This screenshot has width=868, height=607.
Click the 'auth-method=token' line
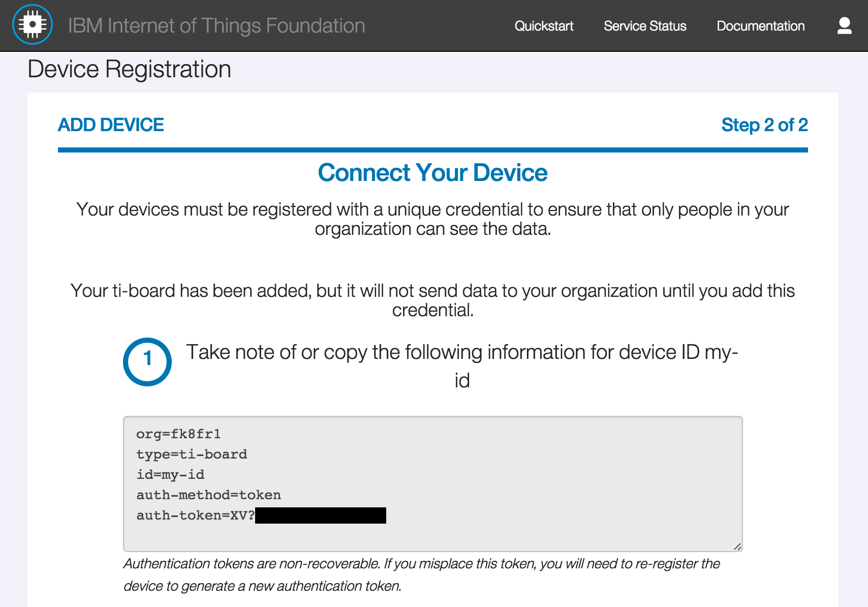point(208,495)
